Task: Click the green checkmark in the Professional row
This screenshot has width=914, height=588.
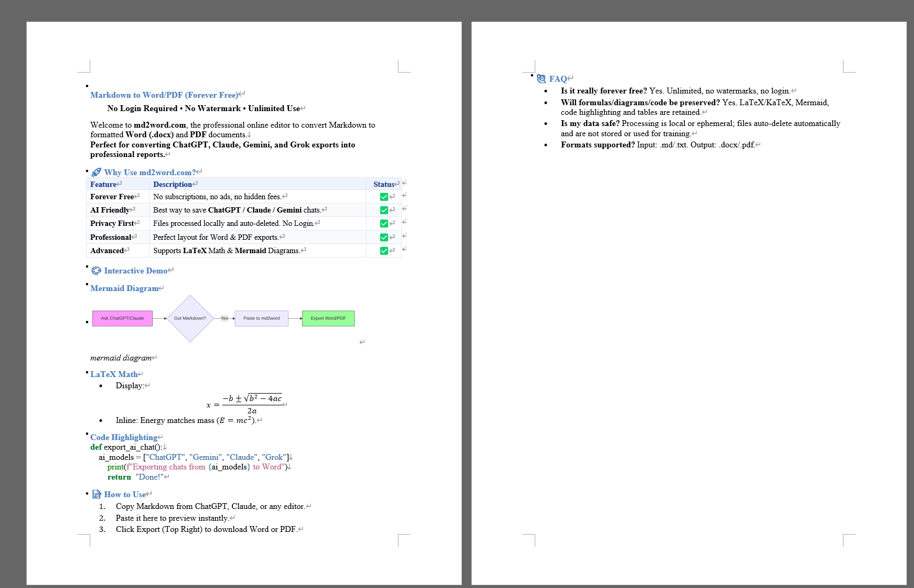Action: [383, 237]
